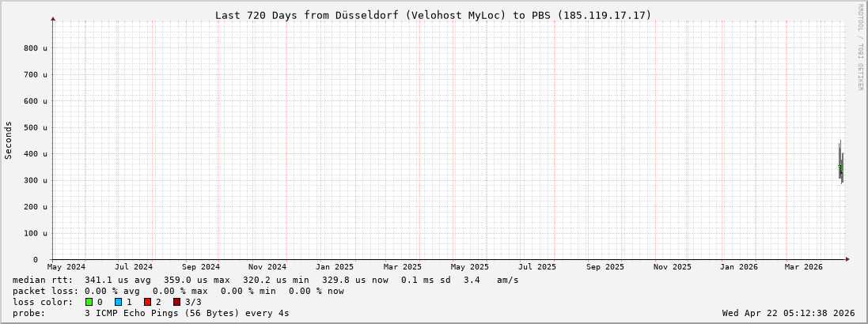Click the 'Mar 2026' x-axis label

[x=803, y=267]
